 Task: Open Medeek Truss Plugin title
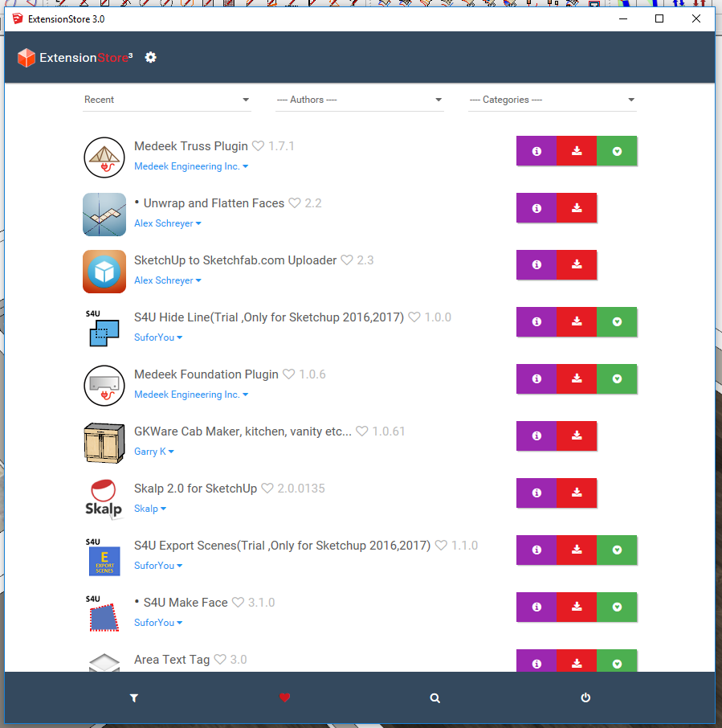pos(190,146)
